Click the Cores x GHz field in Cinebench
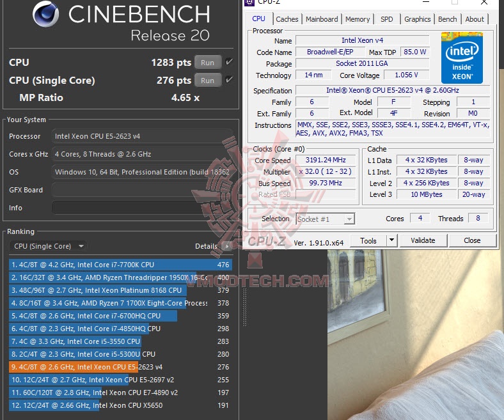 141,154
